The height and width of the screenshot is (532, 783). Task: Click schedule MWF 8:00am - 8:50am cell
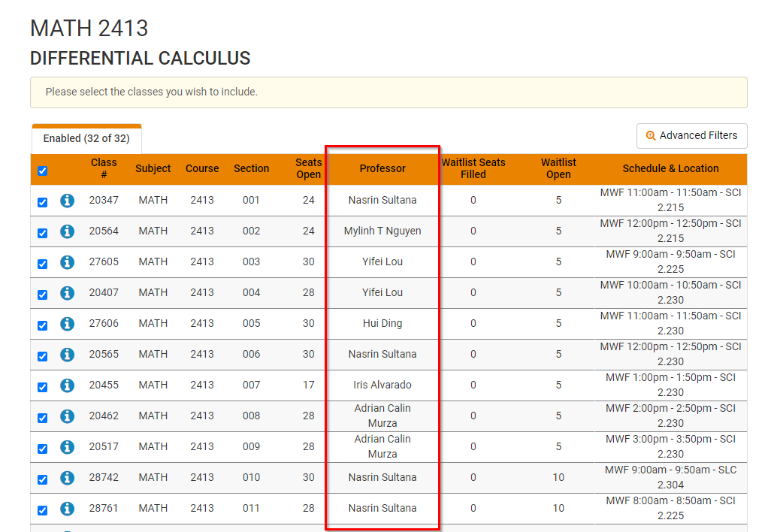tap(670, 508)
